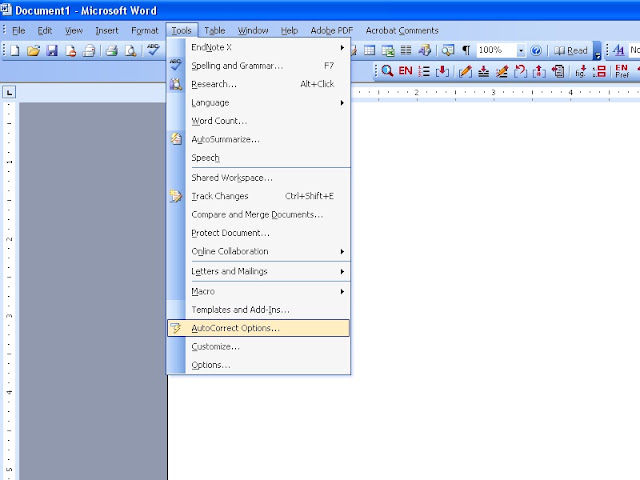640x480 pixels.
Task: Click the Document Map icon
Action: coord(448,50)
